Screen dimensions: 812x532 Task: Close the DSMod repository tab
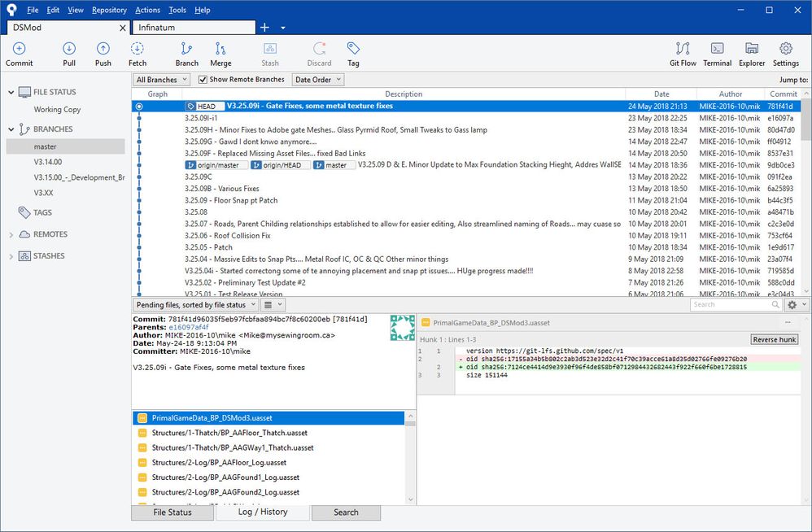pos(123,28)
